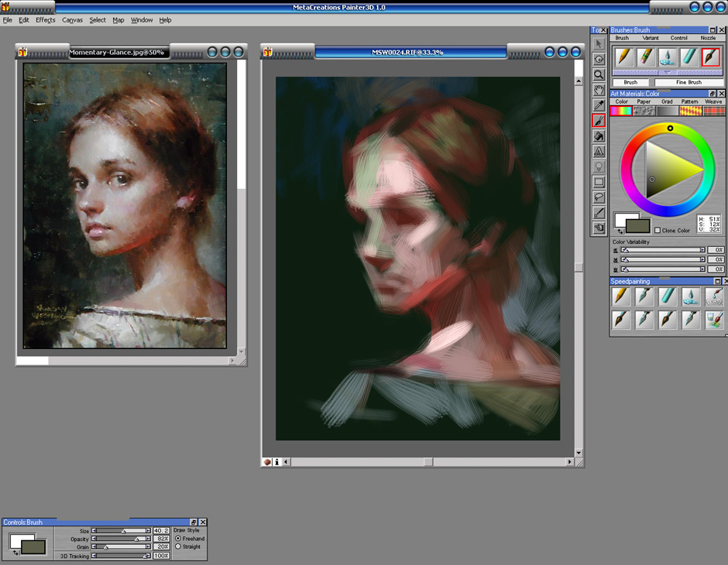The width and height of the screenshot is (728, 565).
Task: Select the rotate page tool in toolbox
Action: tap(599, 59)
